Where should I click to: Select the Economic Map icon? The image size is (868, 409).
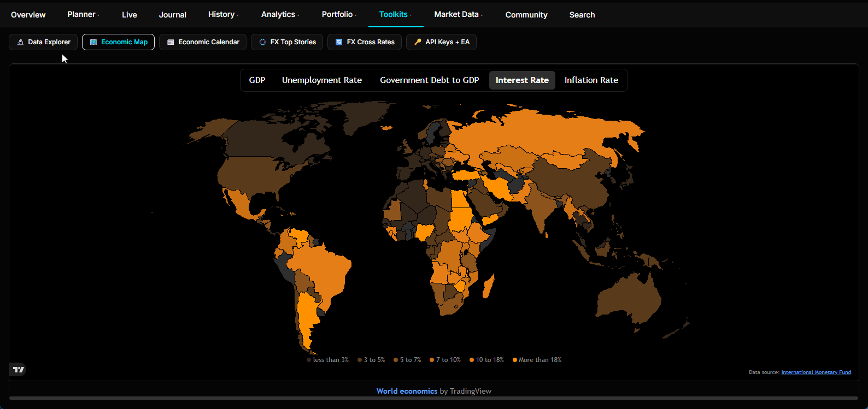(x=93, y=42)
